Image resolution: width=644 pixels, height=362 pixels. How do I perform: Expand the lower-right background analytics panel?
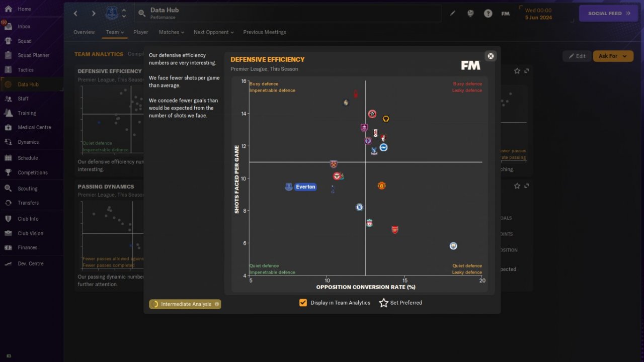coord(527,186)
